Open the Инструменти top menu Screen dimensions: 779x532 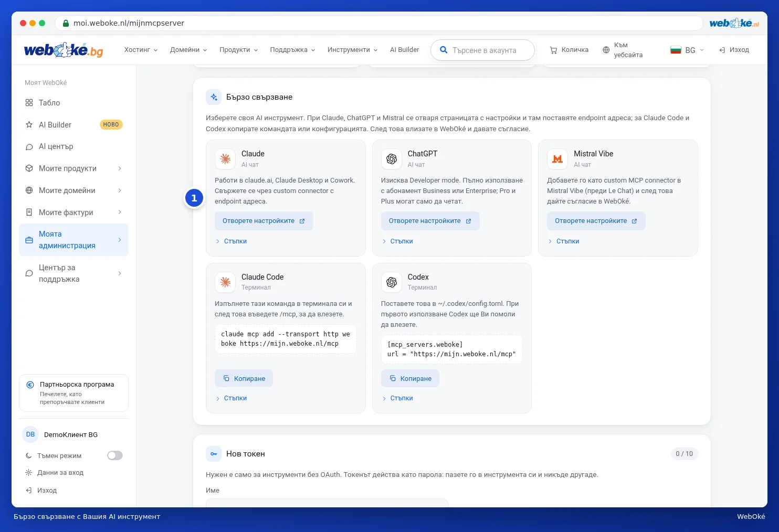[353, 50]
